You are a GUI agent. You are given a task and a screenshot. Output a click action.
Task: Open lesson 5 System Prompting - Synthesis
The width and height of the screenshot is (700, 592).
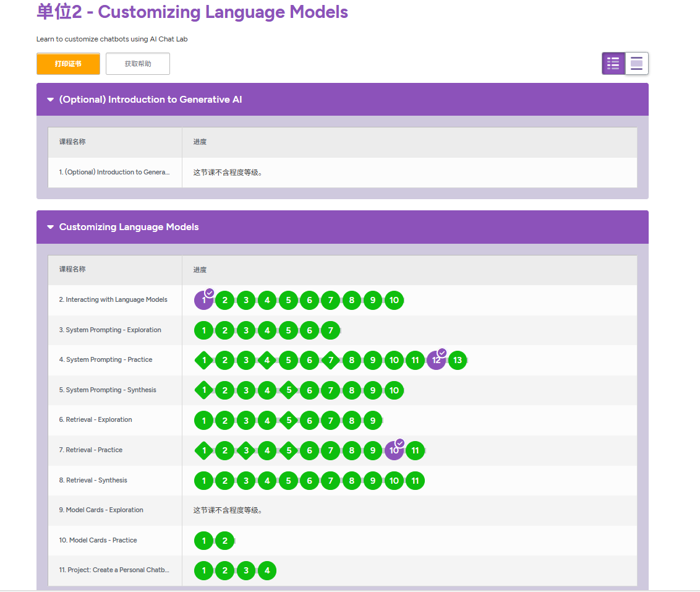click(x=108, y=390)
